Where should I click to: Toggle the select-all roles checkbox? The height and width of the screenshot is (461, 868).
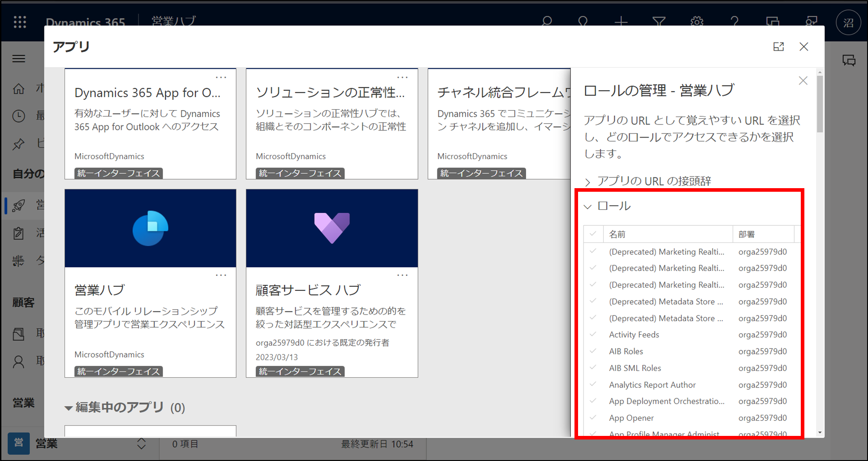coord(593,234)
